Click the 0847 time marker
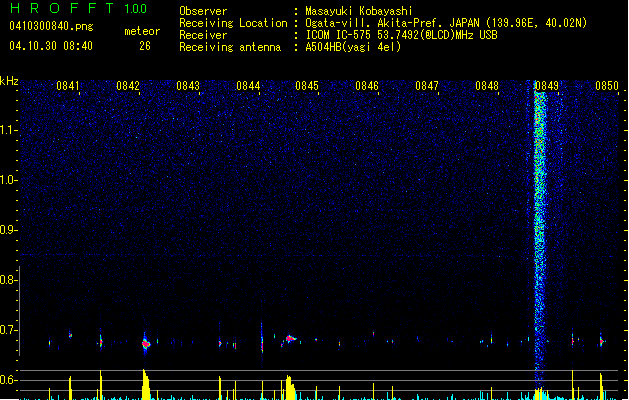The width and height of the screenshot is (629, 400). pyautogui.click(x=427, y=86)
